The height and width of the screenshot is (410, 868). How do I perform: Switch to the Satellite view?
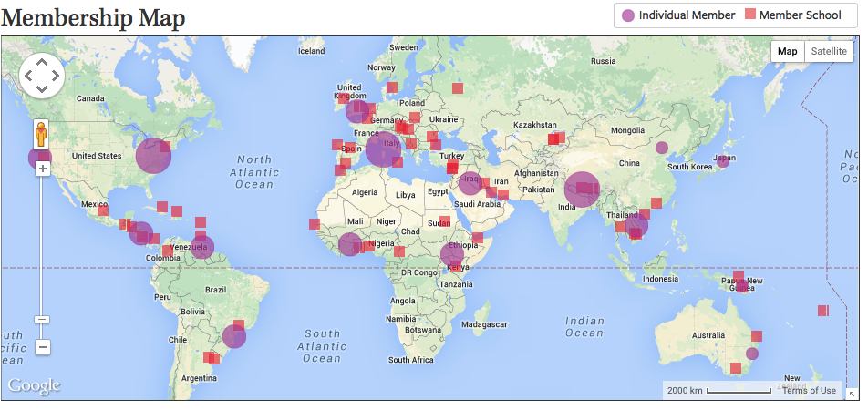click(829, 51)
